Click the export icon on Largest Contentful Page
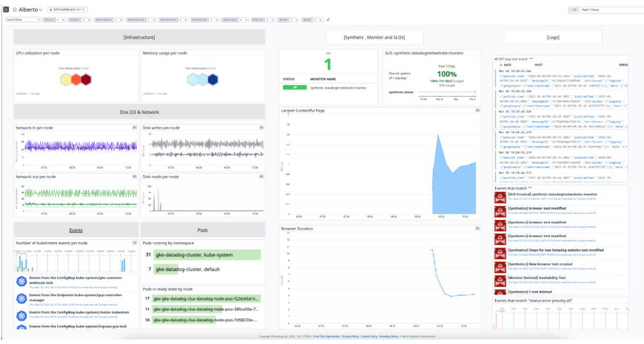 click(477, 111)
